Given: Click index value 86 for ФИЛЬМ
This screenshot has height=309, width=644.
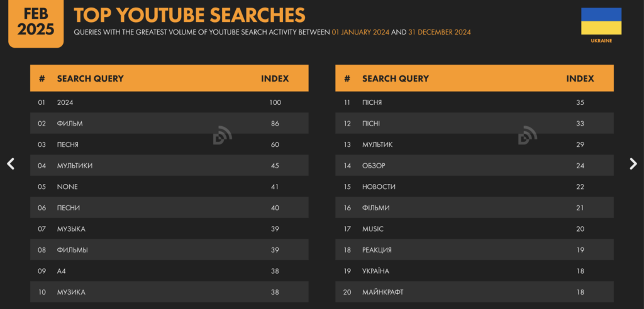Looking at the screenshot, I should [x=275, y=124].
